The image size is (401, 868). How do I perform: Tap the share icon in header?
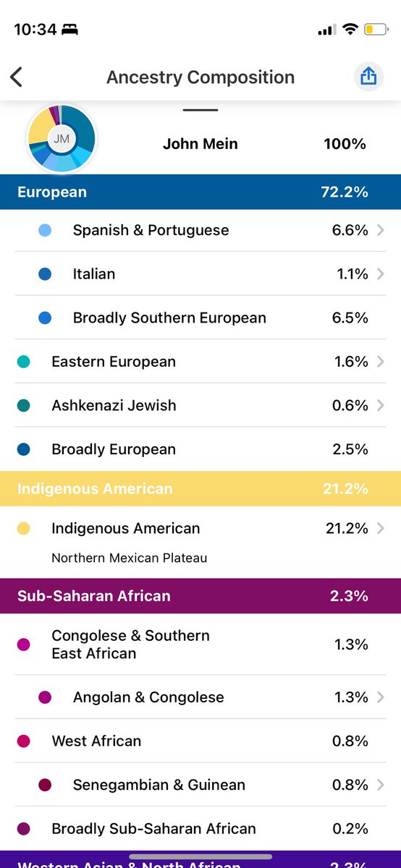pos(368,77)
